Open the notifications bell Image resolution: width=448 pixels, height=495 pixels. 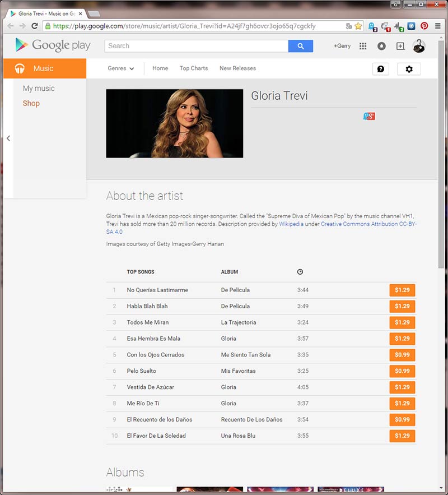[381, 46]
